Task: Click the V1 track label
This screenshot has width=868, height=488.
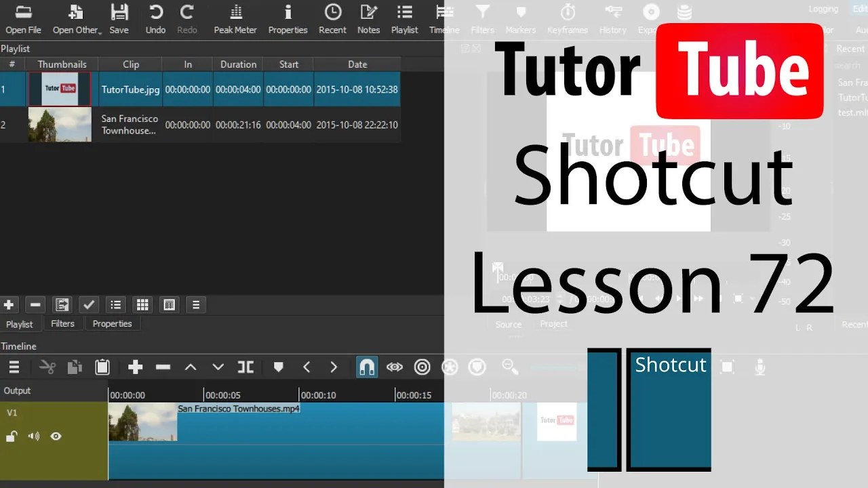Action: point(12,412)
